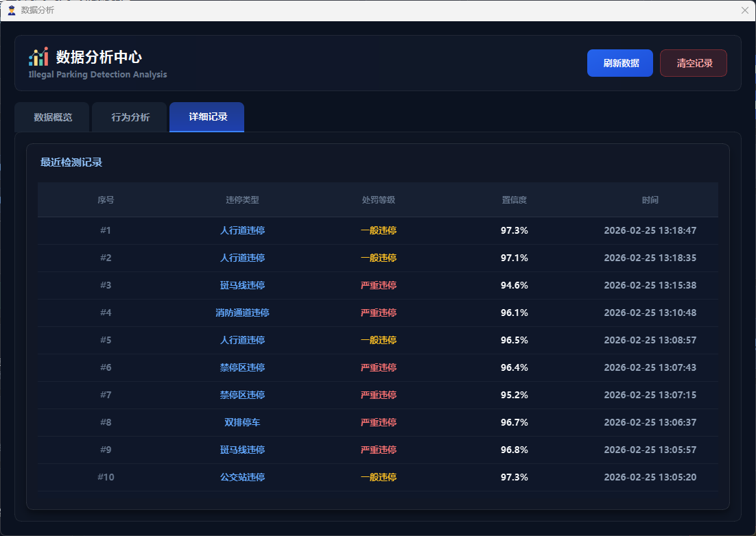Click the 刷新数据 button
This screenshot has height=536, width=756.
(x=620, y=63)
